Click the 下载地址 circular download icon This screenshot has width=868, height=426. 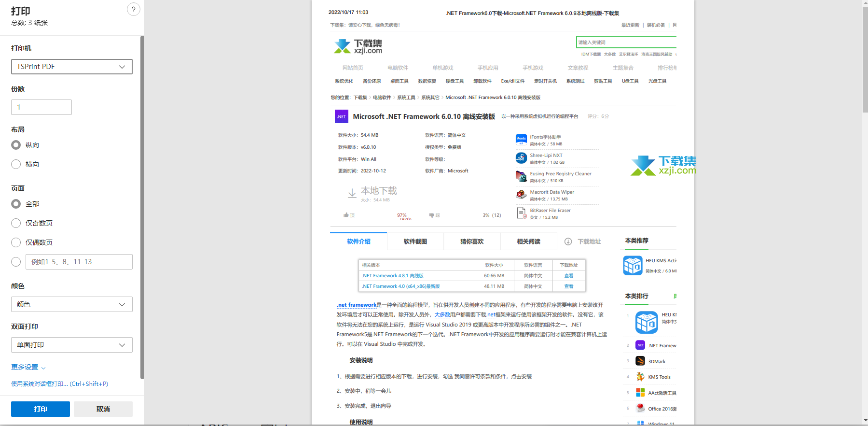tap(568, 241)
